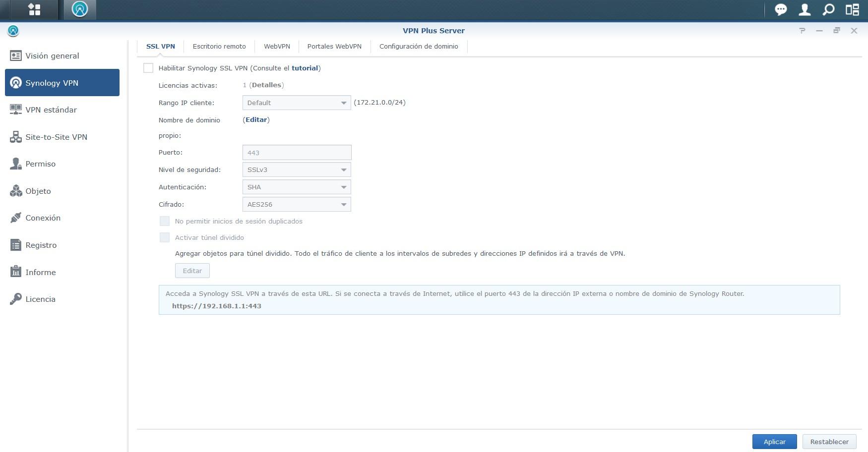The height and width of the screenshot is (452, 868).
Task: Click the Informe report icon
Action: tap(16, 272)
